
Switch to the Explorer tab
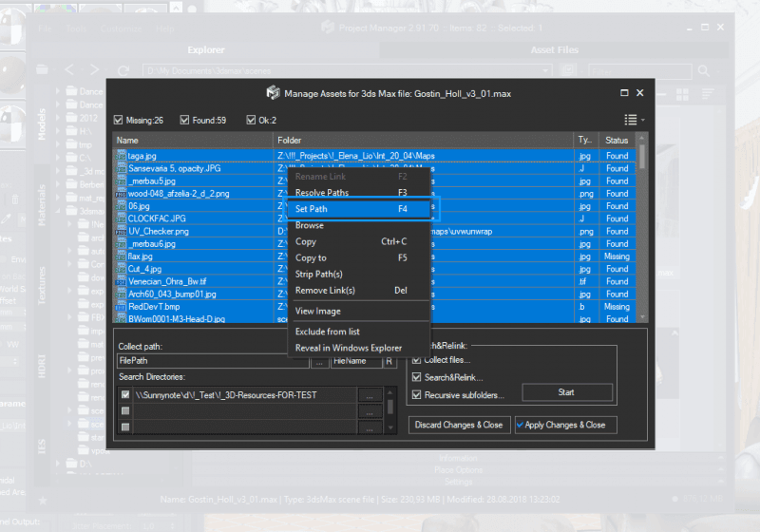click(206, 50)
